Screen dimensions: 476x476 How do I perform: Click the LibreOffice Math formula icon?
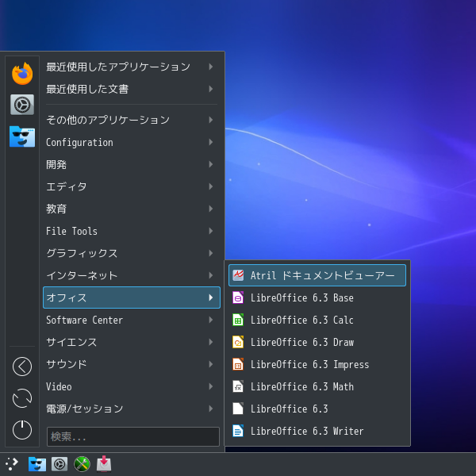[238, 386]
